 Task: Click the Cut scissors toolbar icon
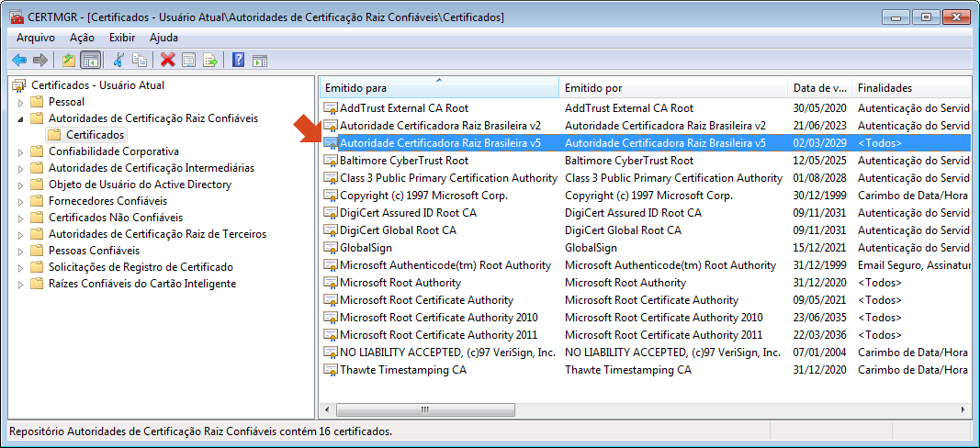point(118,61)
